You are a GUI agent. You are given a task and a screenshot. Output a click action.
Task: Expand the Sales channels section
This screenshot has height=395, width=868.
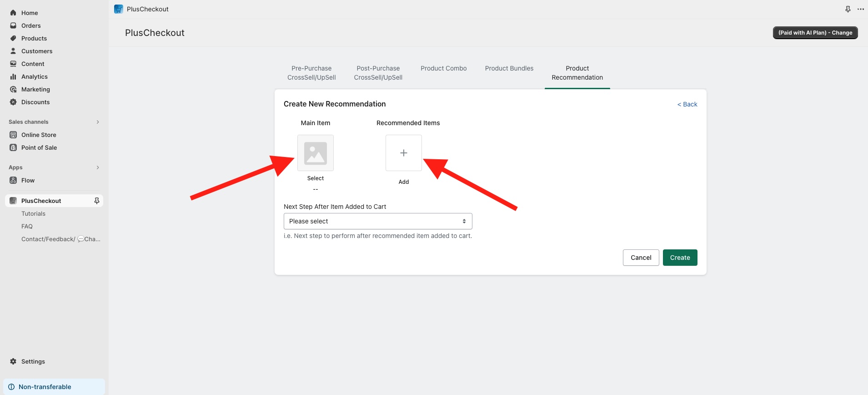click(98, 122)
